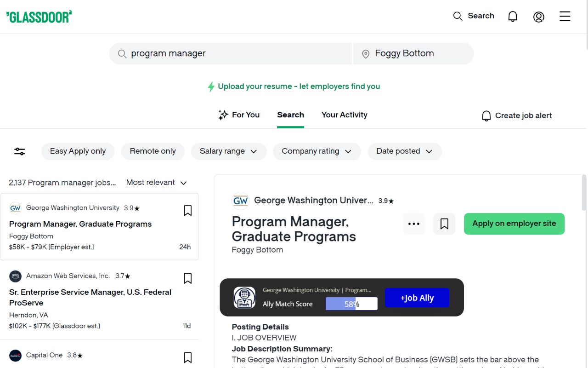The image size is (588, 368).
Task: Click the Ally Match Score progress bar
Action: (351, 304)
